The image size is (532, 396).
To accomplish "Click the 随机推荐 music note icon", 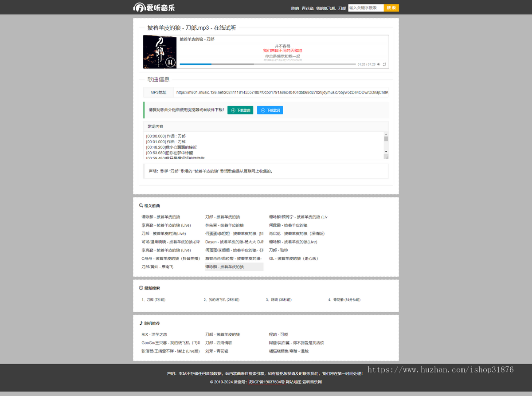I will (x=141, y=323).
